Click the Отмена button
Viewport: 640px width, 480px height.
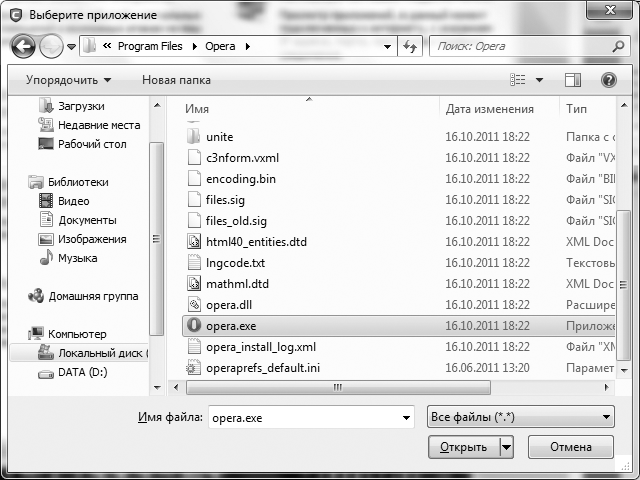click(x=571, y=447)
